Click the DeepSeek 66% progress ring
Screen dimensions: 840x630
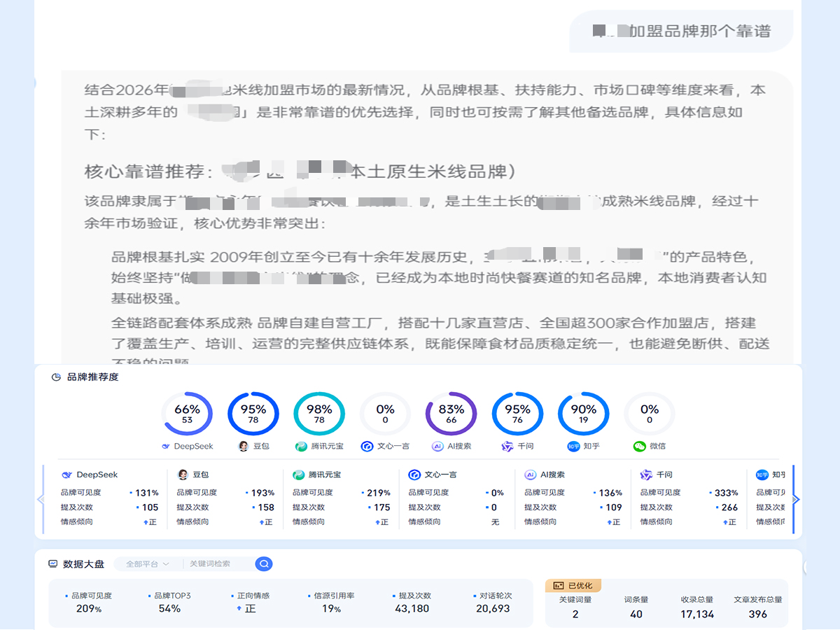[x=187, y=414]
